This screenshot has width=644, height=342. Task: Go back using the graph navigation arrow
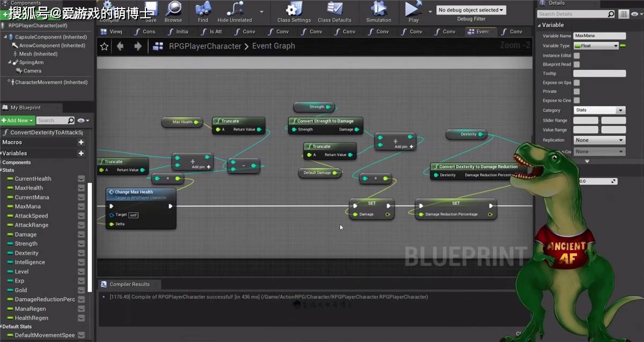click(x=120, y=46)
